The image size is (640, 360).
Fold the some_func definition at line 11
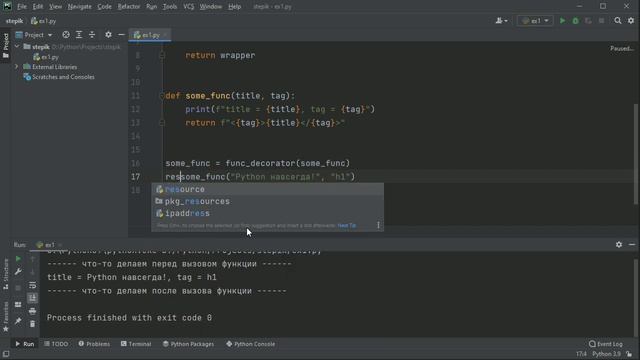coord(162,96)
